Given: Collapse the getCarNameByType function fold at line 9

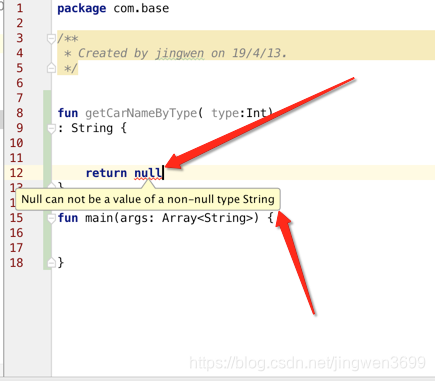Looking at the screenshot, I should (x=51, y=128).
